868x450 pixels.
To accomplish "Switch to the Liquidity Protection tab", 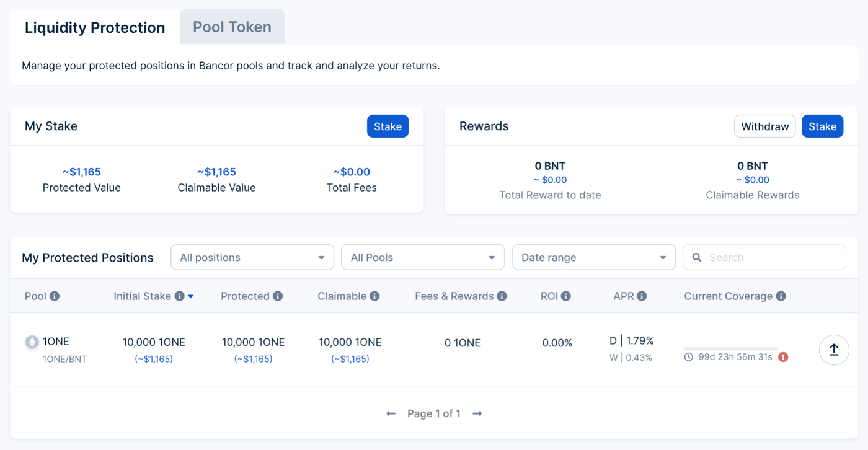I will (95, 27).
